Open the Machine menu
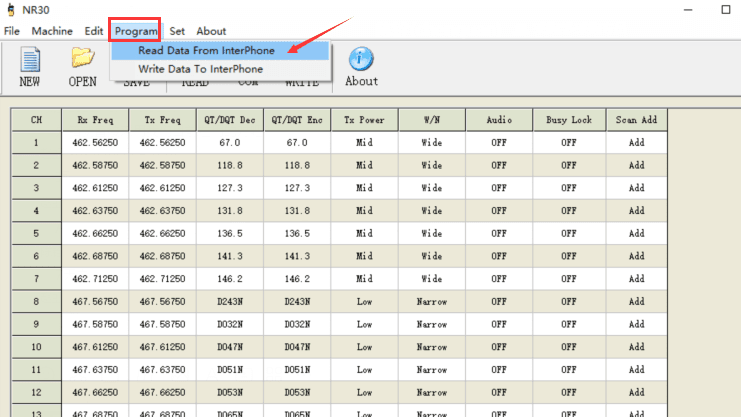This screenshot has width=741, height=417. click(52, 31)
